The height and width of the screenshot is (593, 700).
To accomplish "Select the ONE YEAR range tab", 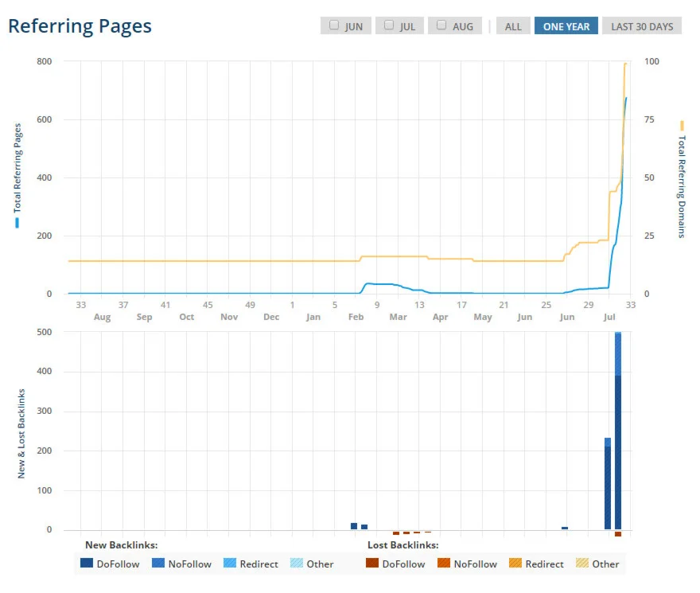I will point(566,26).
